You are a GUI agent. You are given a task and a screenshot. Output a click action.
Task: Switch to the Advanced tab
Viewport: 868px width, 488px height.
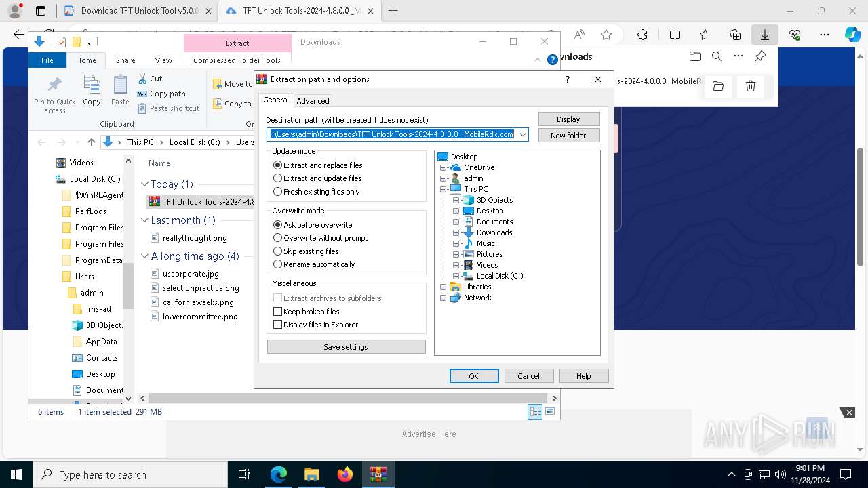point(313,100)
